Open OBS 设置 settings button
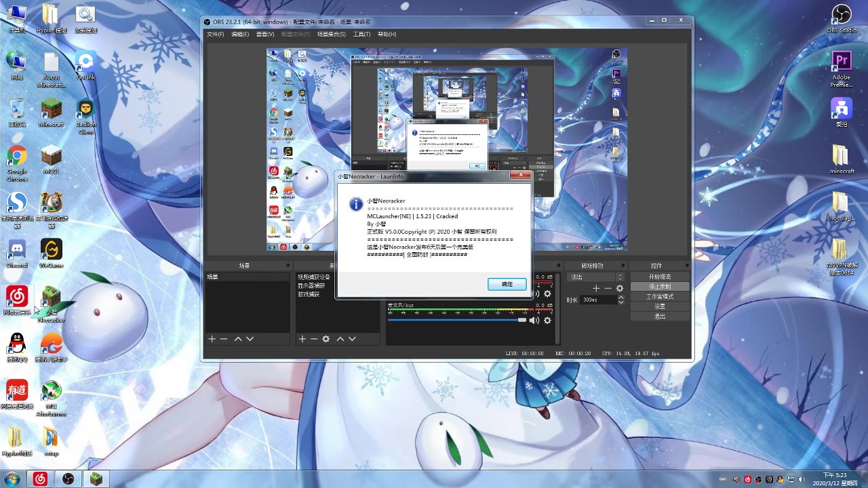Image resolution: width=868 pixels, height=488 pixels. 660,306
